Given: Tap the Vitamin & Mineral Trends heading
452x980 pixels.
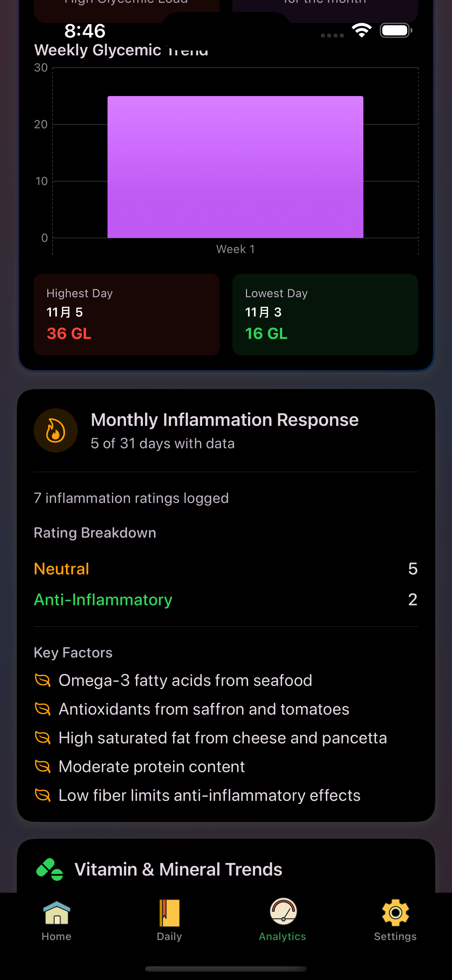Looking at the screenshot, I should click(x=178, y=869).
